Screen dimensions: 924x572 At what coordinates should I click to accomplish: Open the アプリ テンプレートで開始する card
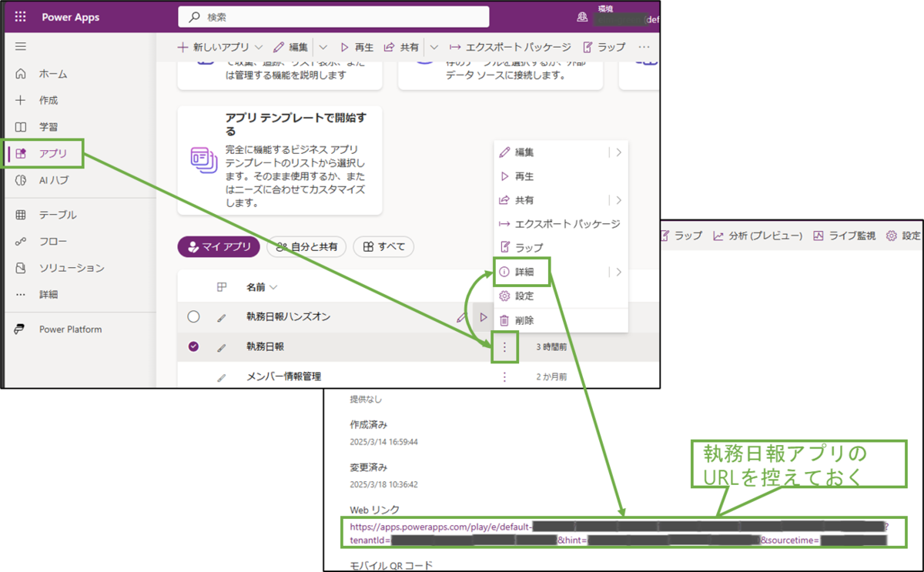280,161
